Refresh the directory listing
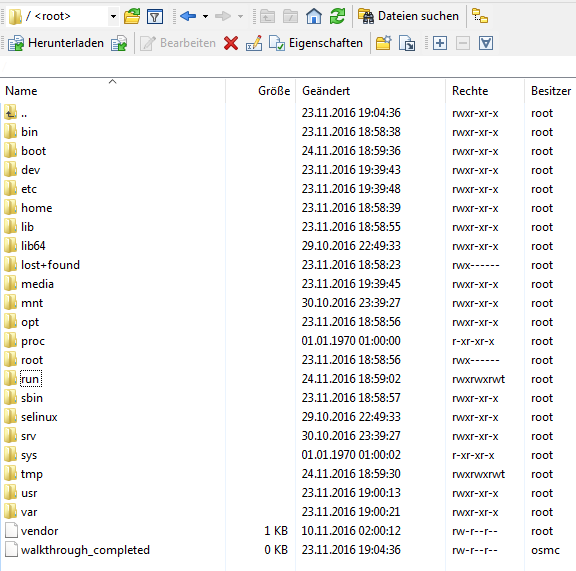The height and width of the screenshot is (571, 576). tap(337, 16)
